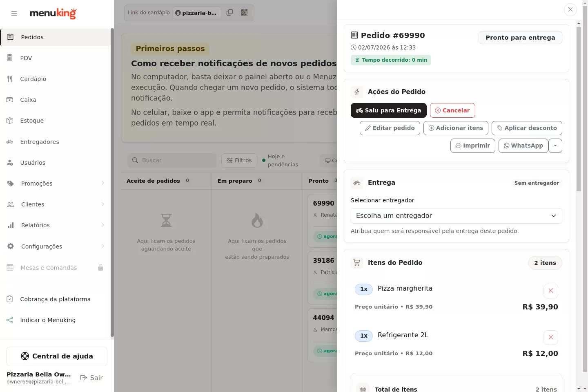Screen dimensions: 588x392
Task: Go to Entregadores section
Action: tap(55, 142)
